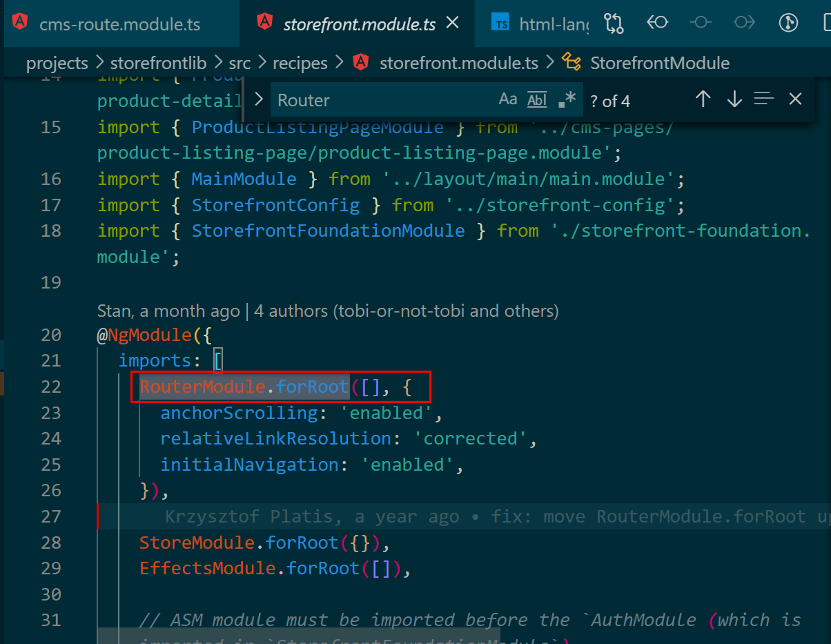Toggle Use Regular Expression in find
This screenshot has width=831, height=644.
(567, 99)
